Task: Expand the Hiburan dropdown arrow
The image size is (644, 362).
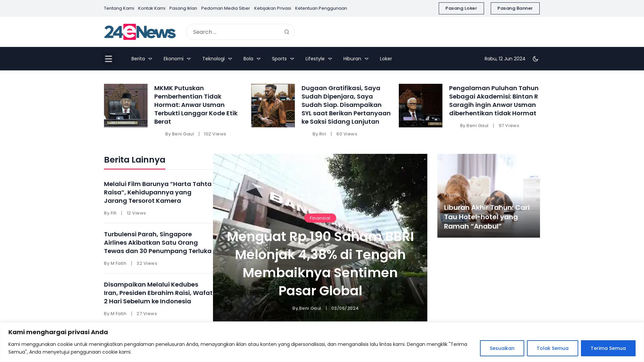Action: (x=367, y=59)
